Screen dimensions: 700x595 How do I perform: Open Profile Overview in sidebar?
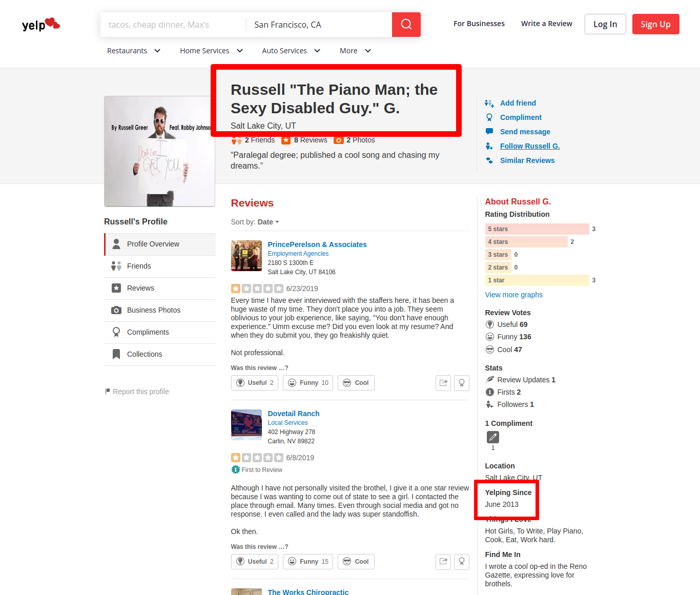click(x=160, y=244)
